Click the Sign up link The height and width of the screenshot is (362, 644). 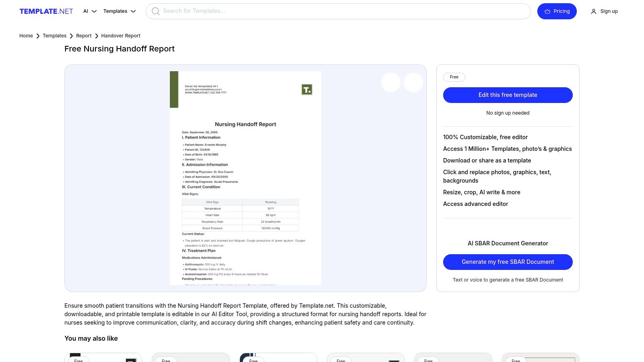click(609, 11)
